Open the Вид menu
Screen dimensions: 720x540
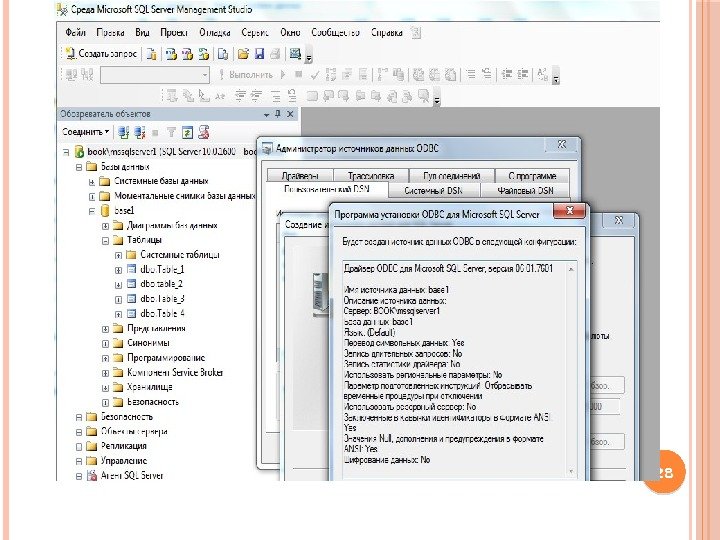(142, 33)
